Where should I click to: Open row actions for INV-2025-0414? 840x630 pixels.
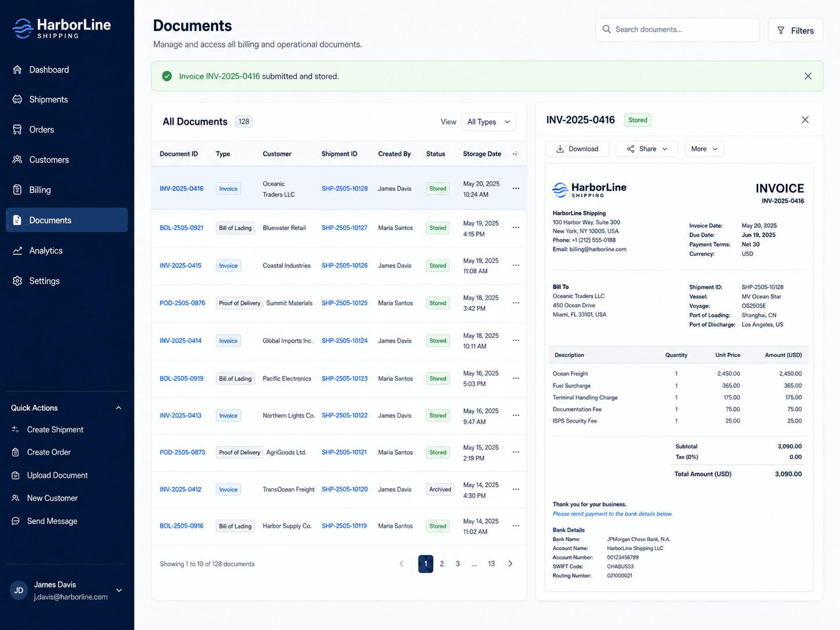click(516, 341)
